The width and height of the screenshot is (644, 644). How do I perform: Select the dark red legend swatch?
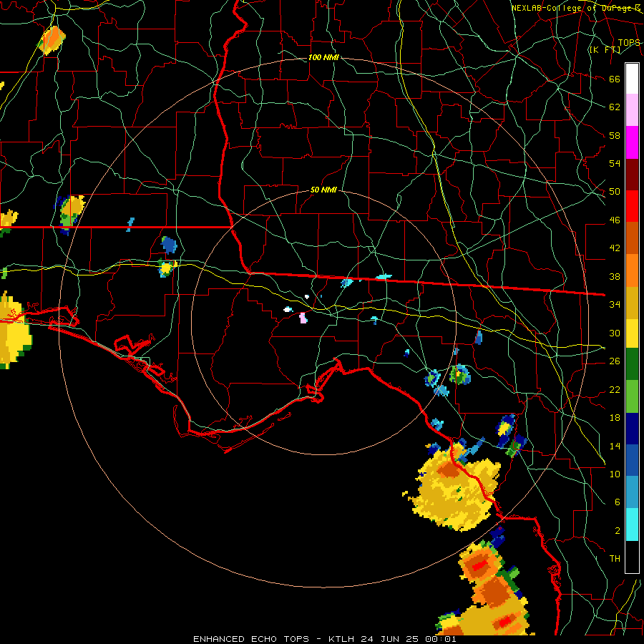click(x=632, y=174)
